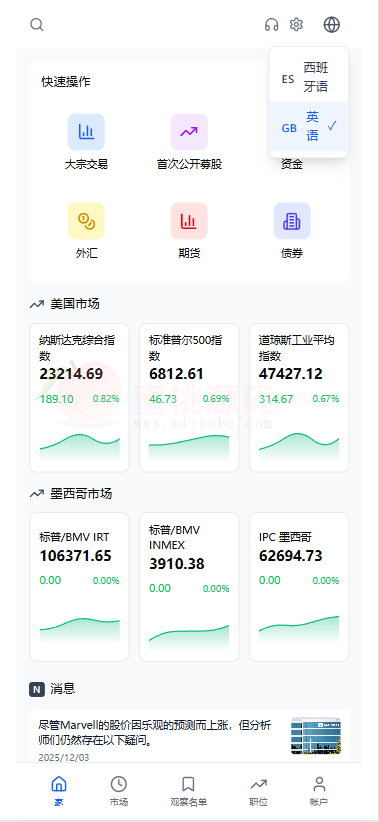Click the 快速操作 heading
The height and width of the screenshot is (822, 379).
click(x=66, y=82)
